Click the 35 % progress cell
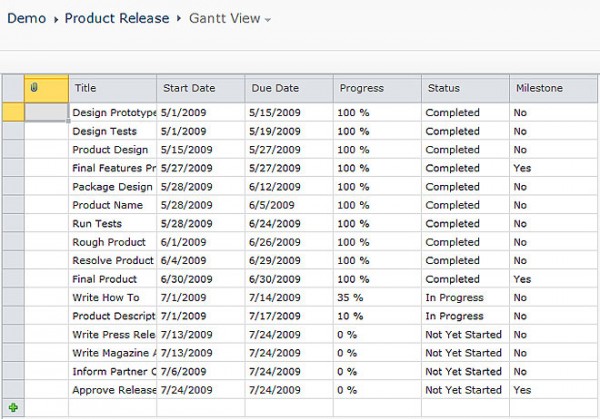 coord(376,298)
